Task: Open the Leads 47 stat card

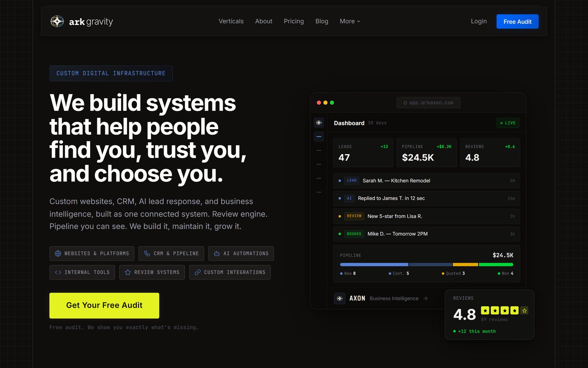Action: [x=363, y=153]
